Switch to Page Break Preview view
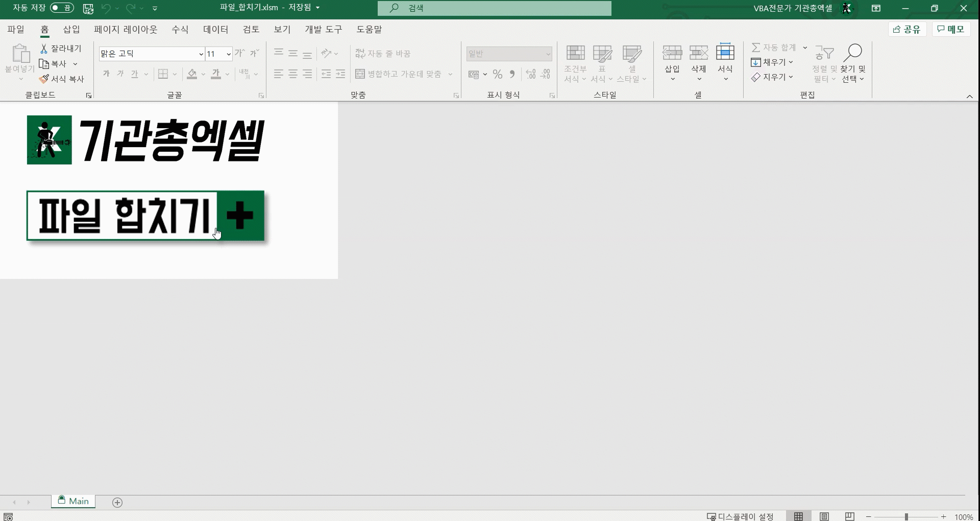The image size is (980, 521). pos(849,516)
